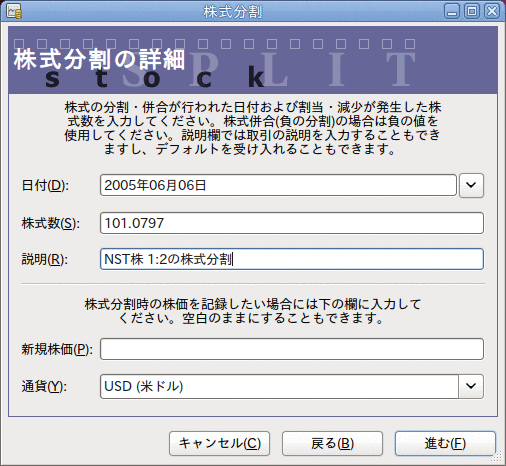
Task: Open the date picker dropdown arrow
Action: click(471, 185)
